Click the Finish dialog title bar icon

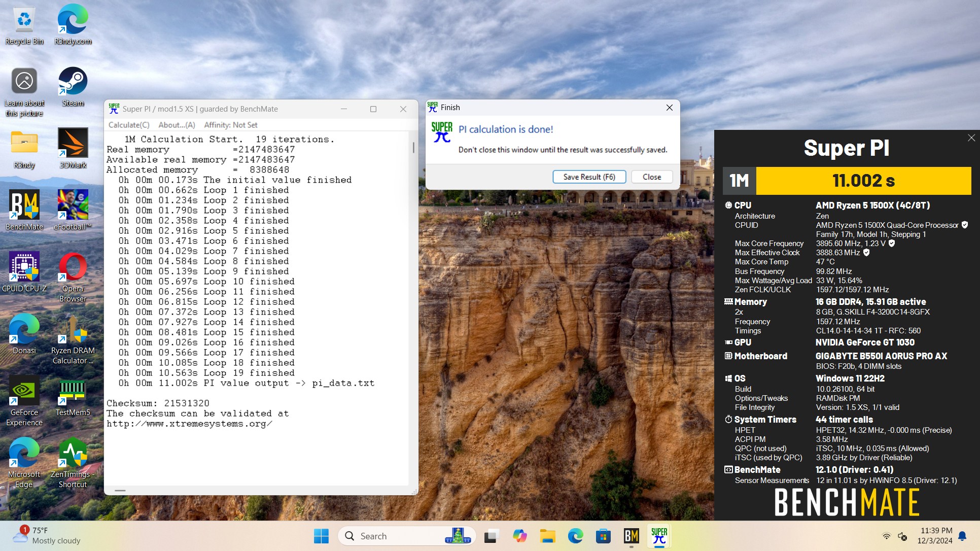[x=433, y=107]
